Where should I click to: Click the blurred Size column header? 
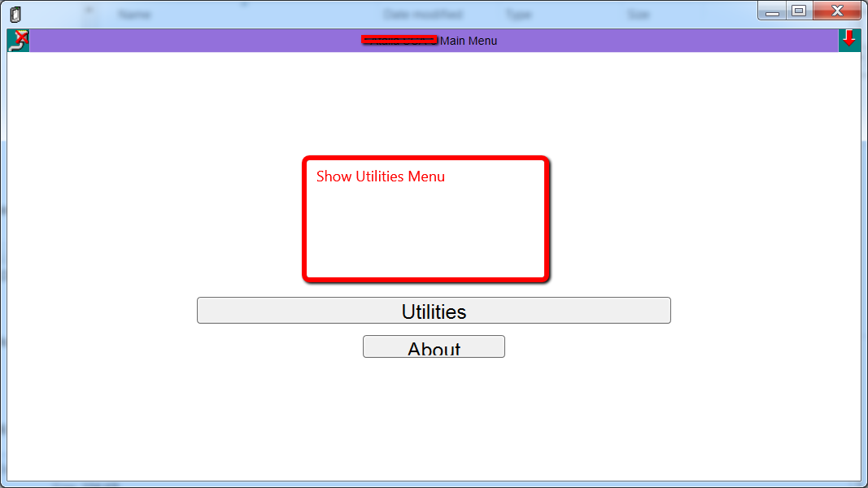pos(639,15)
